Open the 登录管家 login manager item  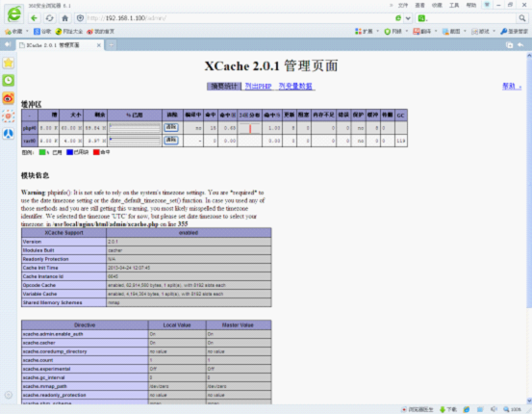(x=515, y=32)
